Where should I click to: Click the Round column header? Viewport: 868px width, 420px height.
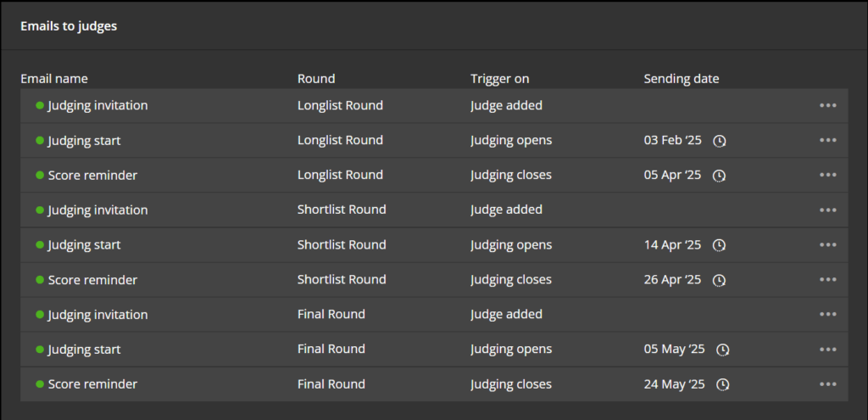coord(316,79)
